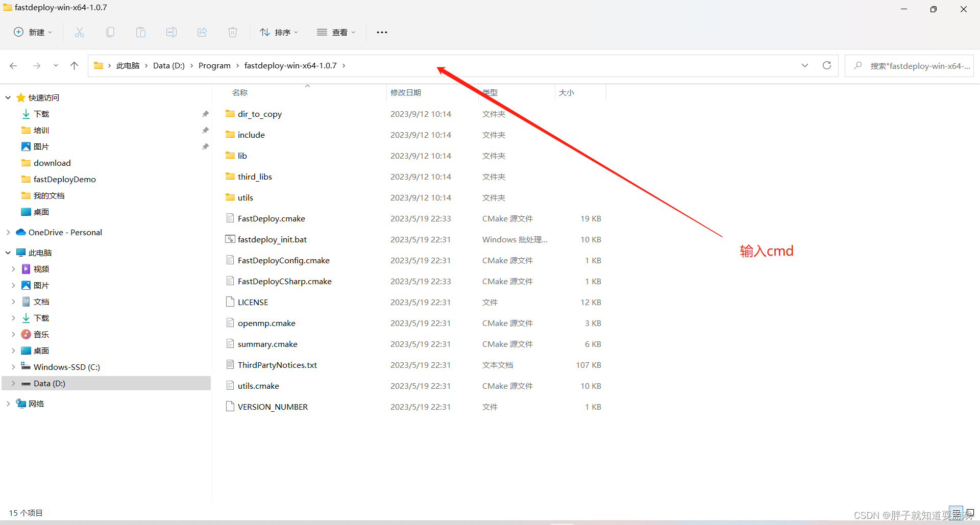Navigate up using the up arrow icon
The width and height of the screenshot is (980, 525).
click(x=74, y=65)
